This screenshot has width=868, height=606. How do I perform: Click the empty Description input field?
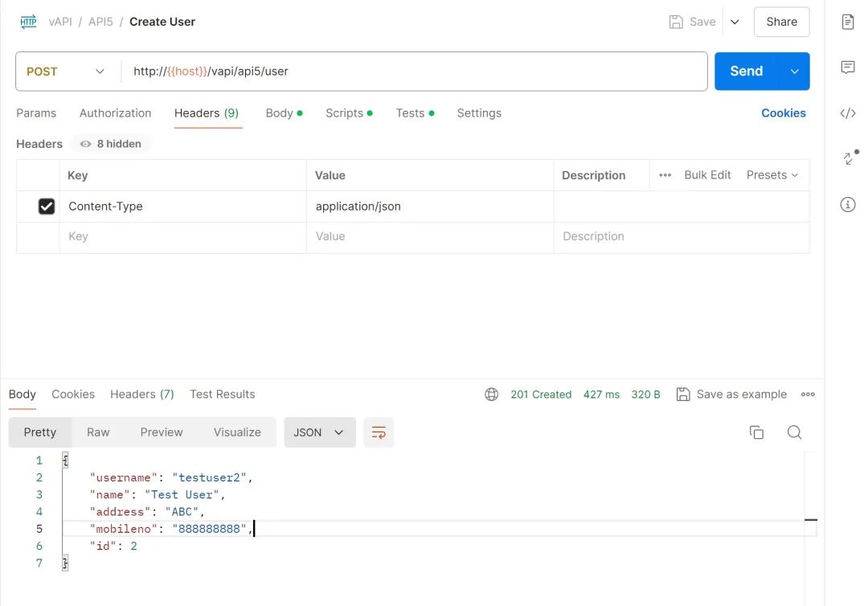pyautogui.click(x=682, y=237)
